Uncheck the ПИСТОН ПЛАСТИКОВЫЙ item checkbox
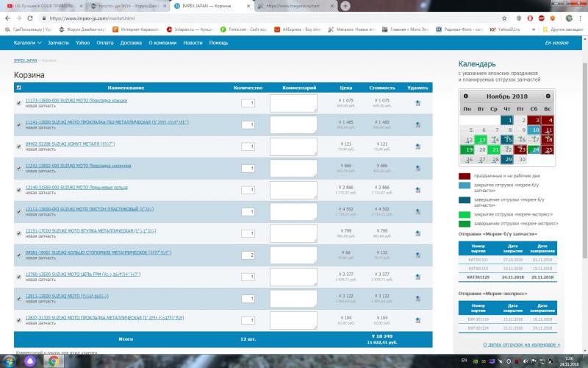 pos(18,212)
